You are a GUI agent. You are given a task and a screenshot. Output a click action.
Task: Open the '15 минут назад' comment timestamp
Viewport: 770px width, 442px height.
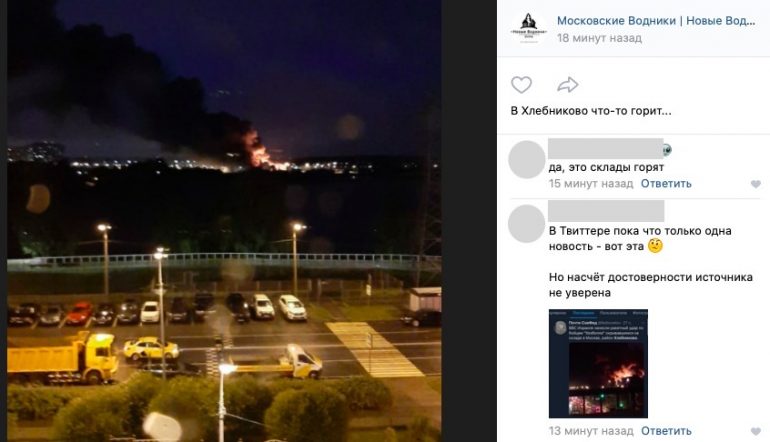click(x=591, y=184)
